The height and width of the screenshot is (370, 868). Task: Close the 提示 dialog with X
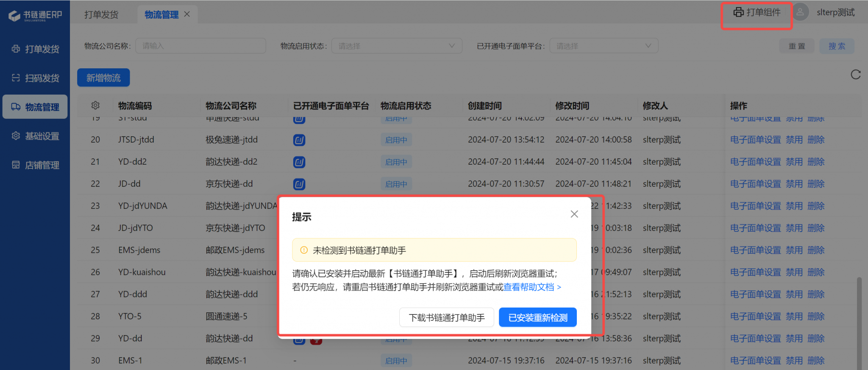[574, 214]
